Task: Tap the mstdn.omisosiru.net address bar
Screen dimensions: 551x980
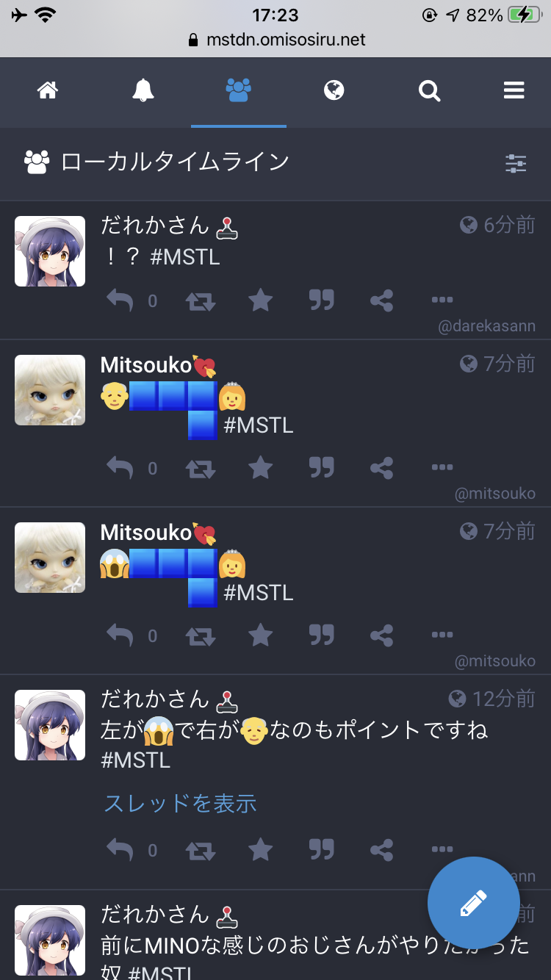Action: 275,40
